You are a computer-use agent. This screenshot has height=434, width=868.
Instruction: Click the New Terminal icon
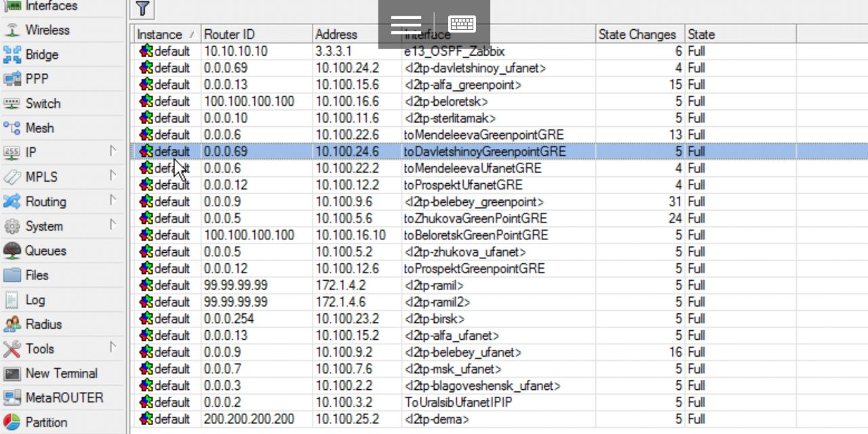click(12, 373)
